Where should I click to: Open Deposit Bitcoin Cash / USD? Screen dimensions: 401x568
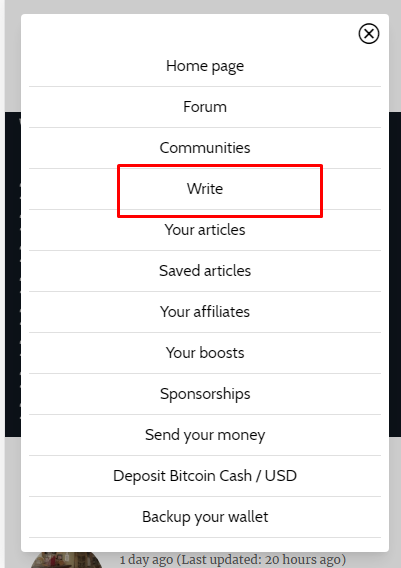click(205, 476)
